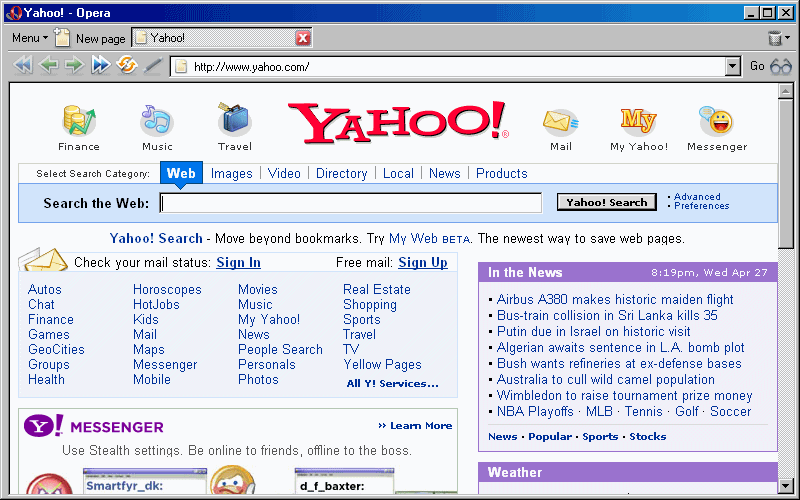Click the Yahoo Mail envelope icon at top
The height and width of the screenshot is (500, 800).
pos(560,121)
